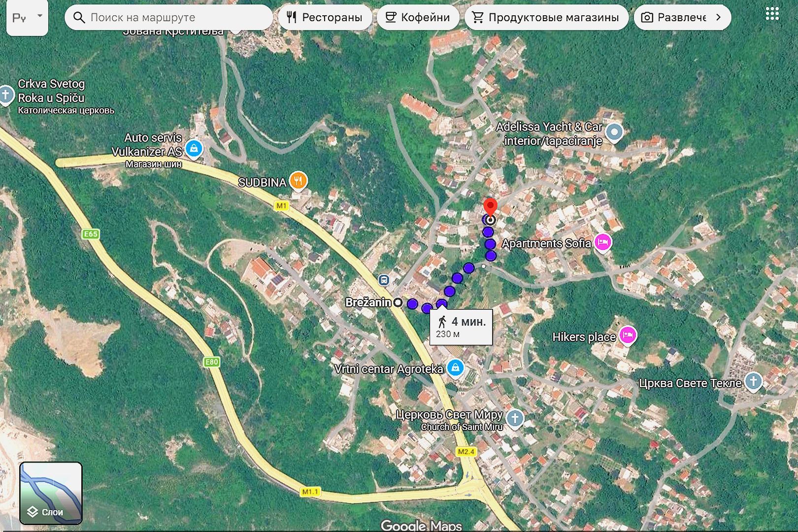
Task: Click the M1.1 road shield
Action: [x=310, y=492]
